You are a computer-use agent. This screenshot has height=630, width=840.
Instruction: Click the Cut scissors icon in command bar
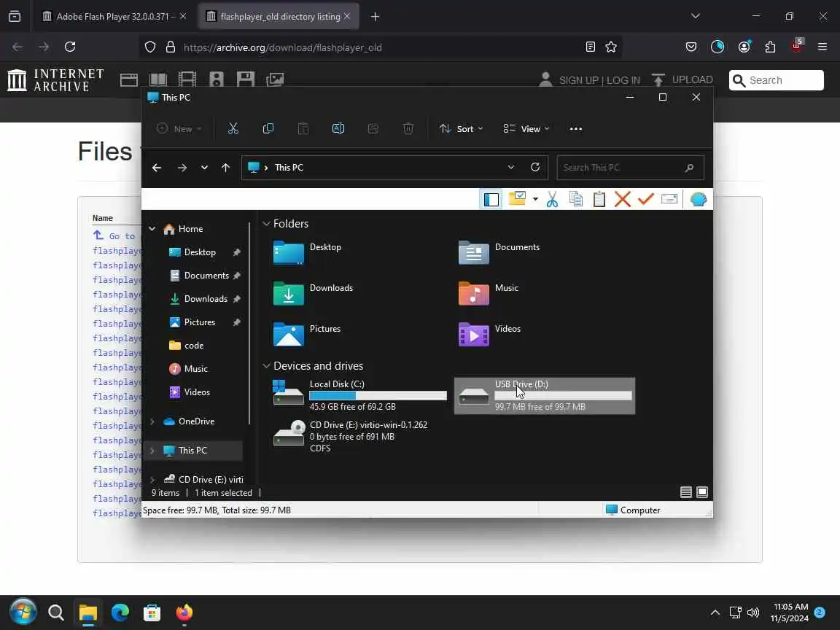pyautogui.click(x=233, y=128)
